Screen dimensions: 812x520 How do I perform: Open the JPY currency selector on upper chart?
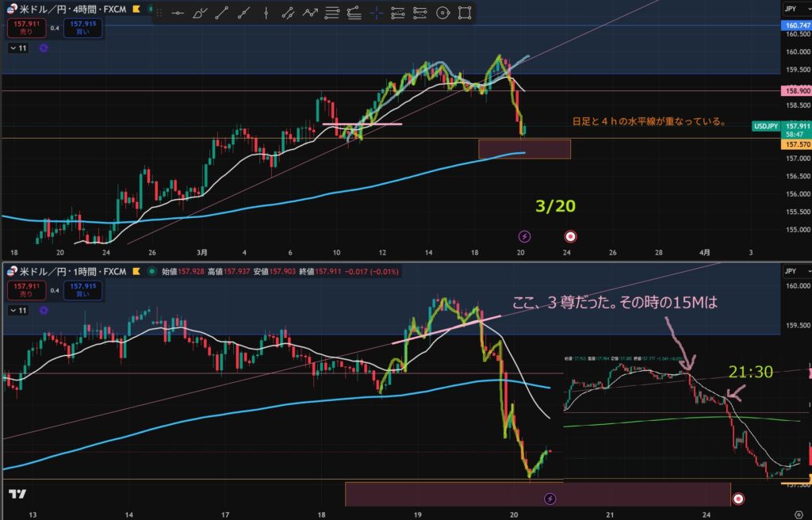click(790, 9)
